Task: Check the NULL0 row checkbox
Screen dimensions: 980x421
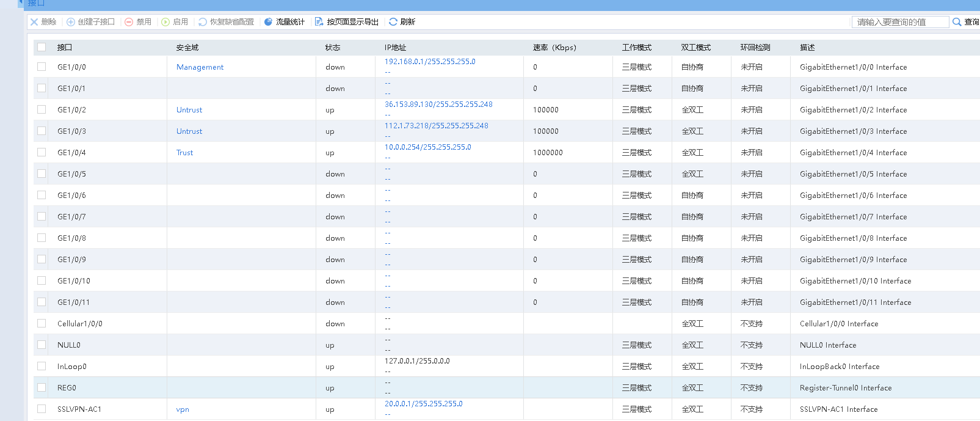Action: coord(42,345)
